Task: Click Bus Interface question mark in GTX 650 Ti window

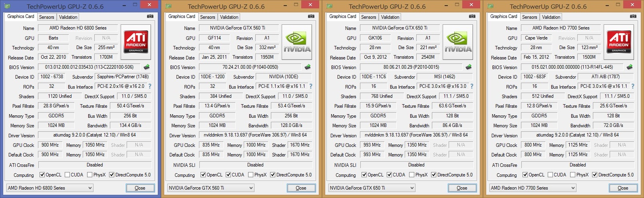Action: pyautogui.click(x=472, y=86)
